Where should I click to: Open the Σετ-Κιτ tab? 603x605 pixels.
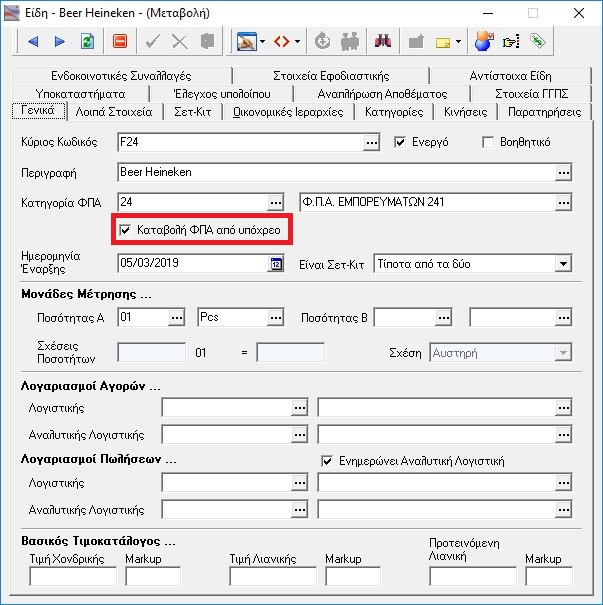[193, 112]
